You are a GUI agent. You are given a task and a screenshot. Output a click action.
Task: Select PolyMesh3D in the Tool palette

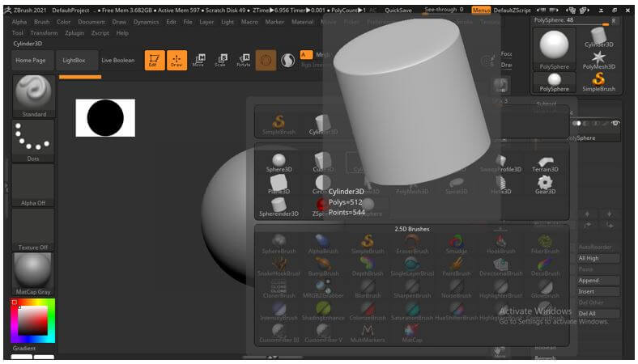click(599, 60)
